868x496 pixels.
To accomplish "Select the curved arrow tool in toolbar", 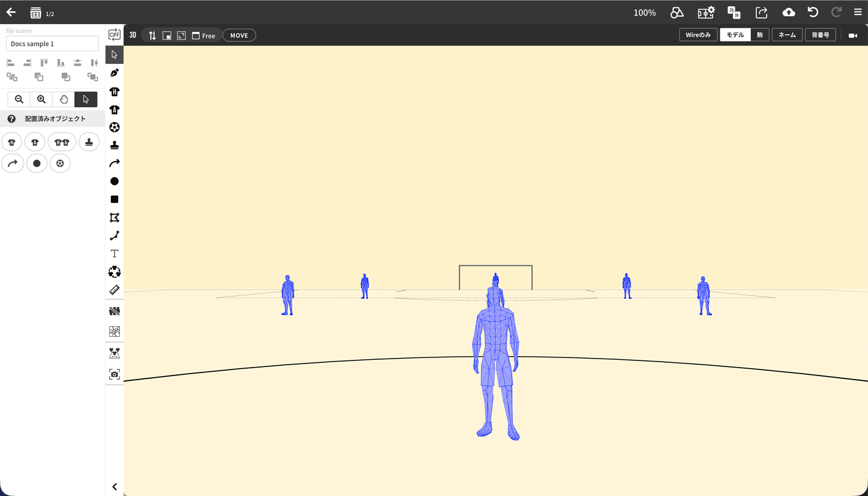I will (115, 163).
